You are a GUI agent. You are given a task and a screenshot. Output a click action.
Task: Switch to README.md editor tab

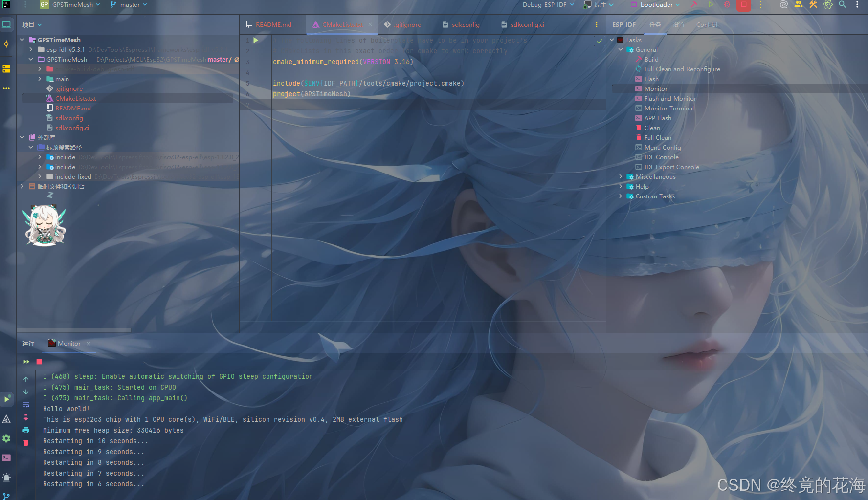(x=269, y=25)
